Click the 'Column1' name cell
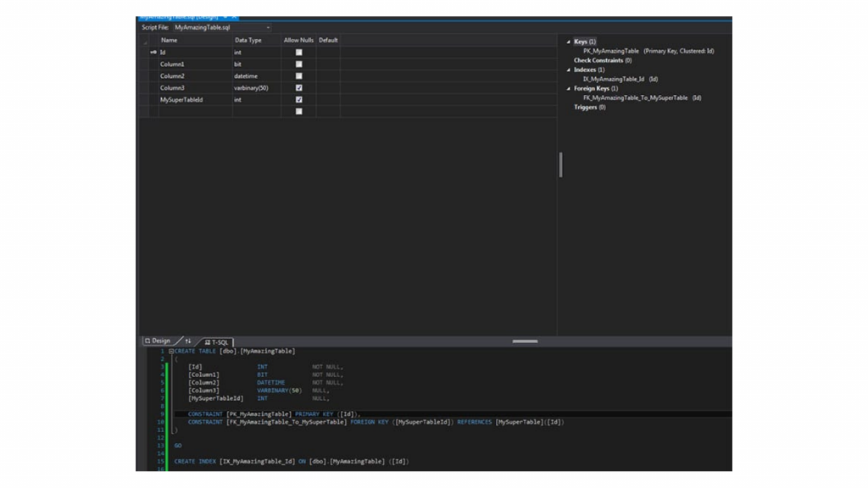This screenshot has height=488, width=868. [196, 64]
